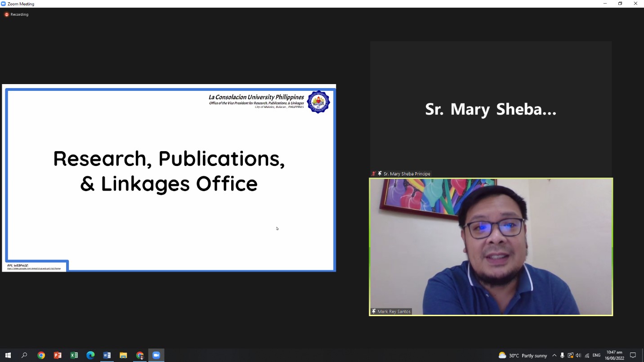Click the red Recording indicator icon
The height and width of the screenshot is (362, 644).
tap(6, 14)
